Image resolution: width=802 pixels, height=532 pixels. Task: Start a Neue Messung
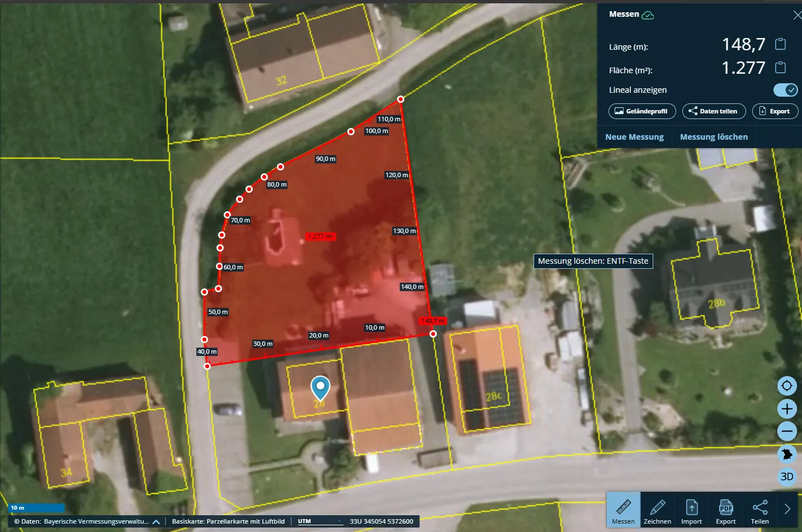634,137
